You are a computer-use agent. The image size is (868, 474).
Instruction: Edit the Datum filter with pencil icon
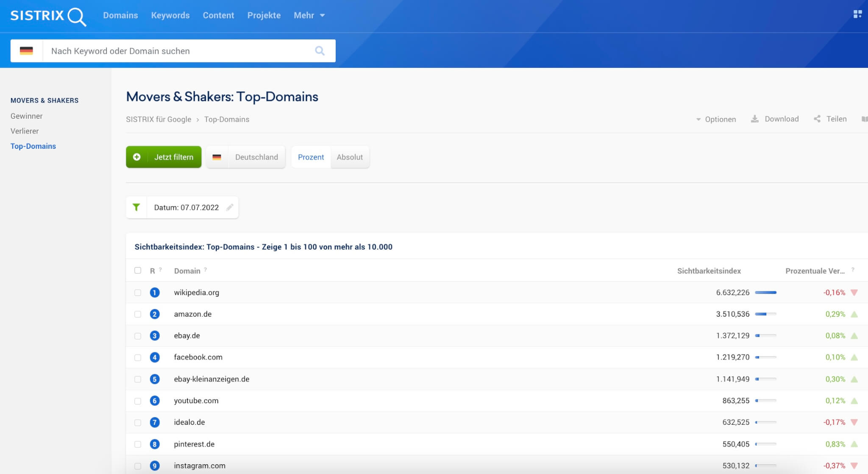pyautogui.click(x=230, y=207)
